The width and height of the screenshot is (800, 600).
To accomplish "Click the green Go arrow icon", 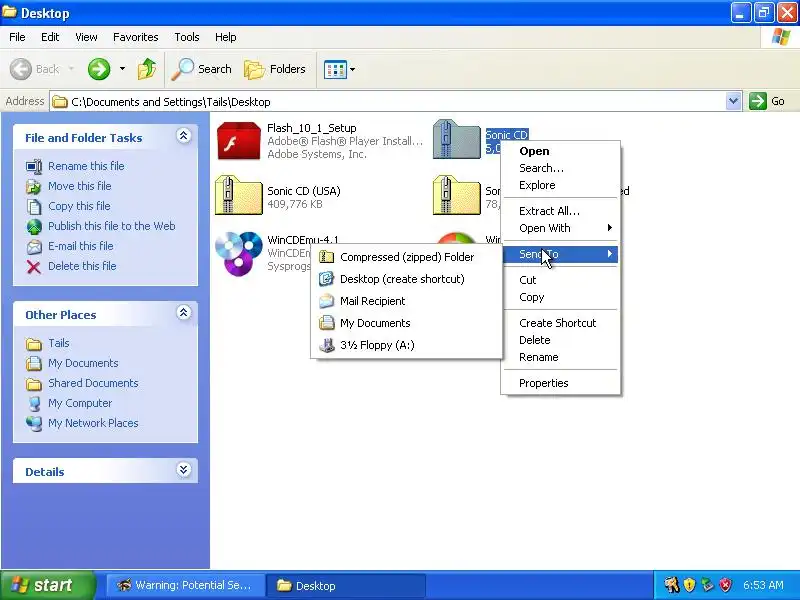I will (758, 101).
